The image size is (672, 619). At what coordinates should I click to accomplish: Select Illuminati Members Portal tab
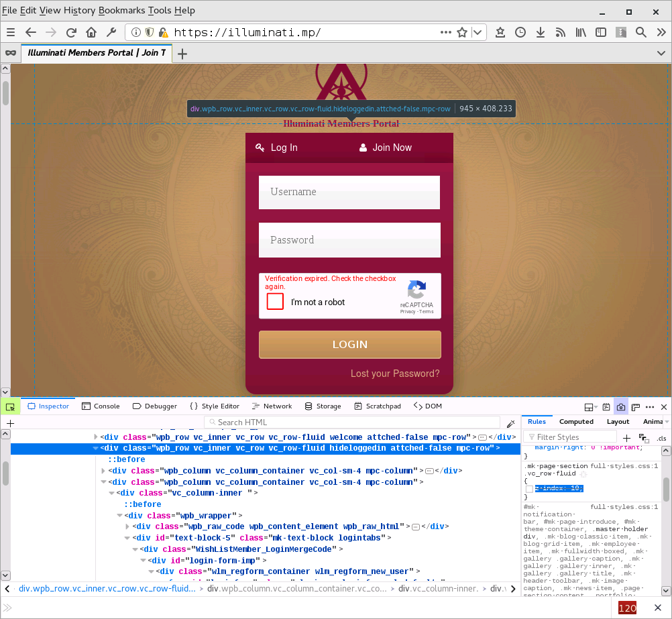pyautogui.click(x=97, y=53)
